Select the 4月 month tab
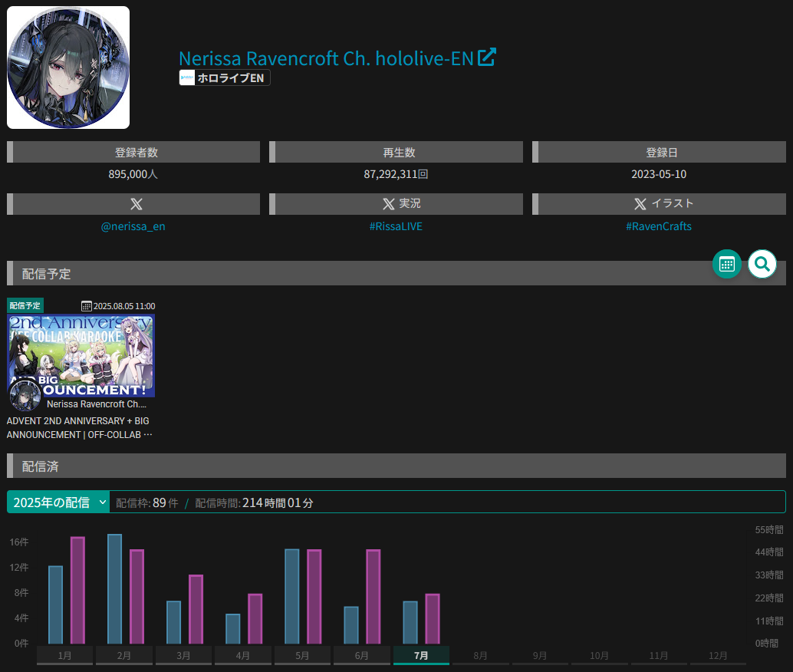 (x=243, y=655)
